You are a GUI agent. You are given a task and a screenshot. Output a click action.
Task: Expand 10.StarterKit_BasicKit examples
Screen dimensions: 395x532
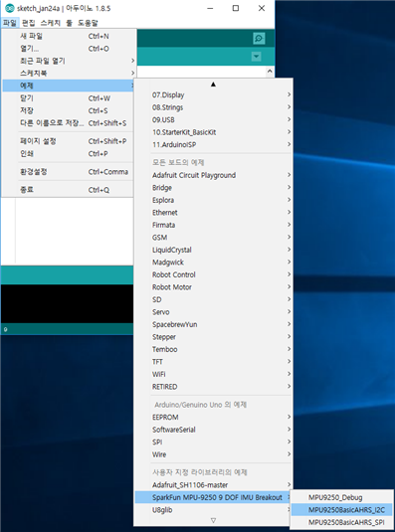[213, 132]
